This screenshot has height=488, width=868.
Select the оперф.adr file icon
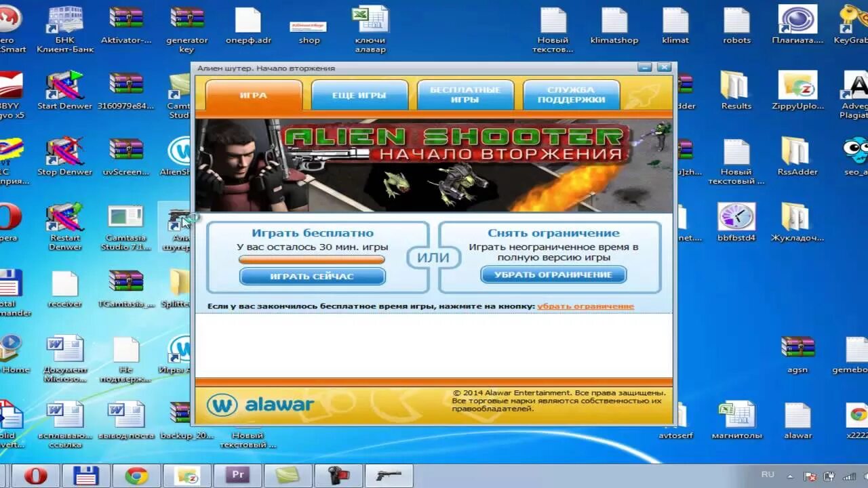click(248, 26)
